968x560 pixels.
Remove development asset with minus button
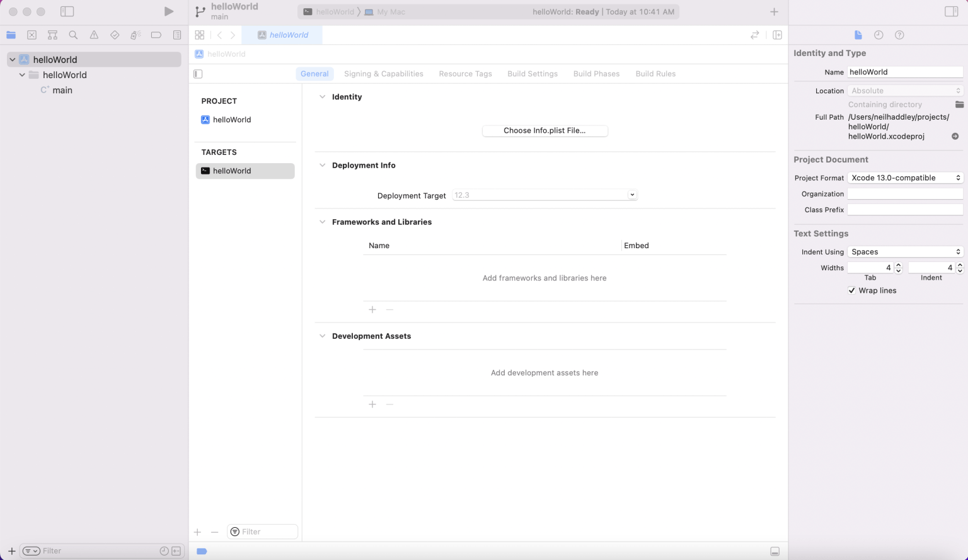[x=389, y=404]
